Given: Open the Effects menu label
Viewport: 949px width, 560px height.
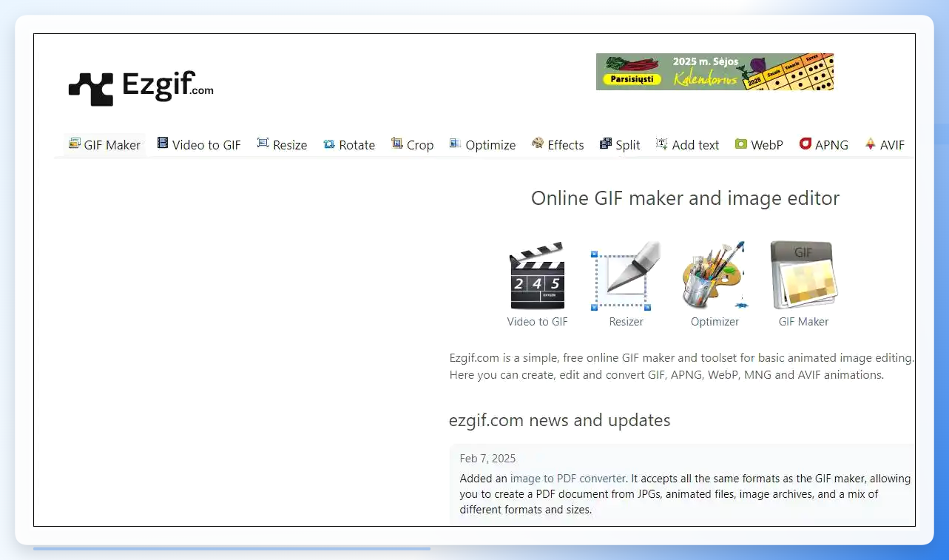Looking at the screenshot, I should click(566, 145).
